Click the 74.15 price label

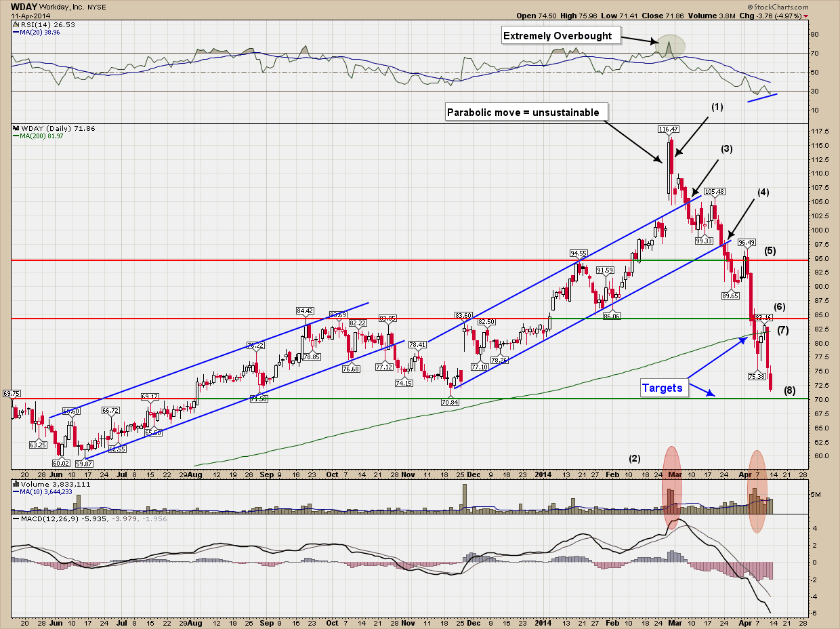[x=404, y=383]
